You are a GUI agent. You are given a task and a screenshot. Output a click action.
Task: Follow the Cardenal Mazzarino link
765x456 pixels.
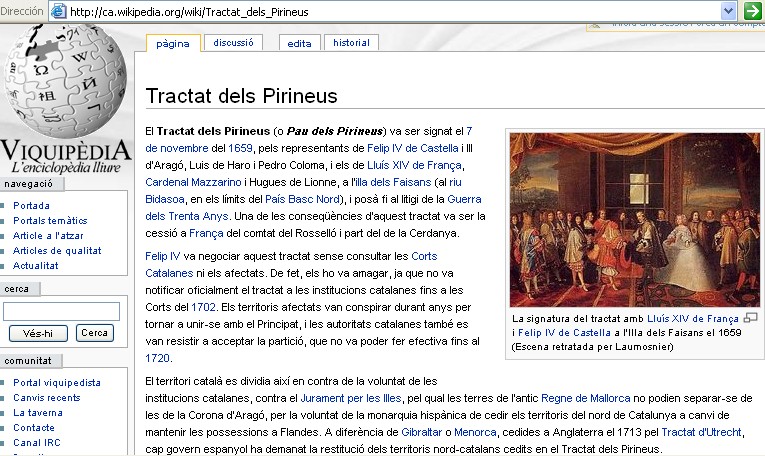[193, 182]
